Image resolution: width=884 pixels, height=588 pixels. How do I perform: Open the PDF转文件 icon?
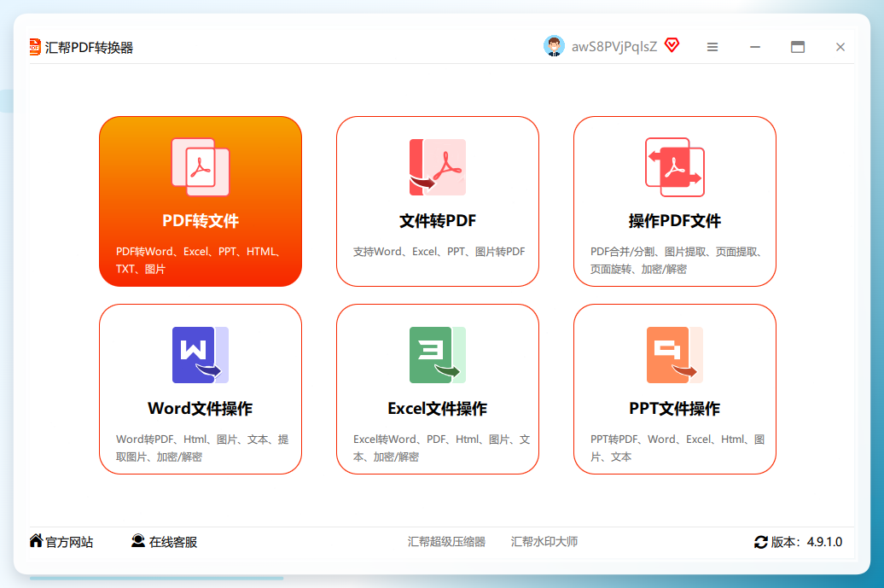(201, 167)
